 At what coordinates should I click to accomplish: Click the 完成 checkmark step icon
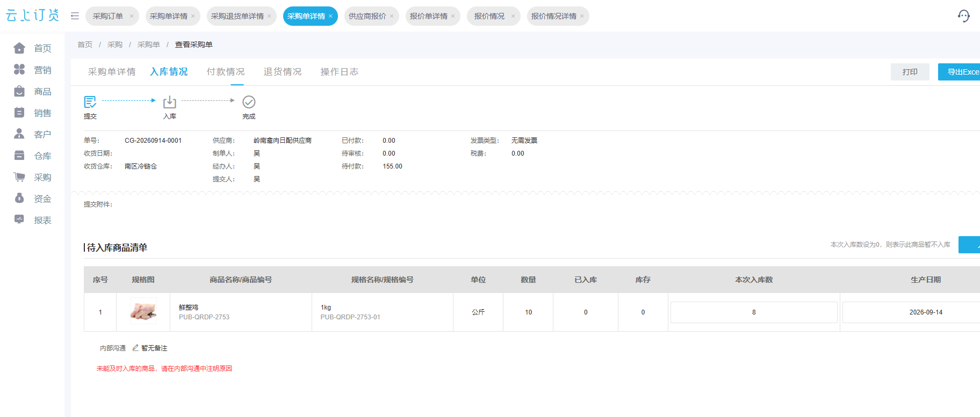[249, 101]
